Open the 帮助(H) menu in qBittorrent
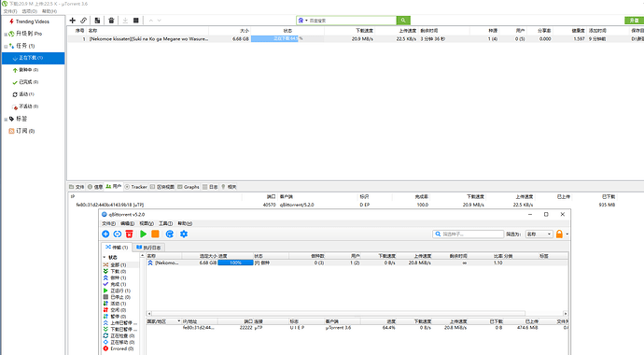Viewport: 644px width, 355px height. pyautogui.click(x=185, y=223)
